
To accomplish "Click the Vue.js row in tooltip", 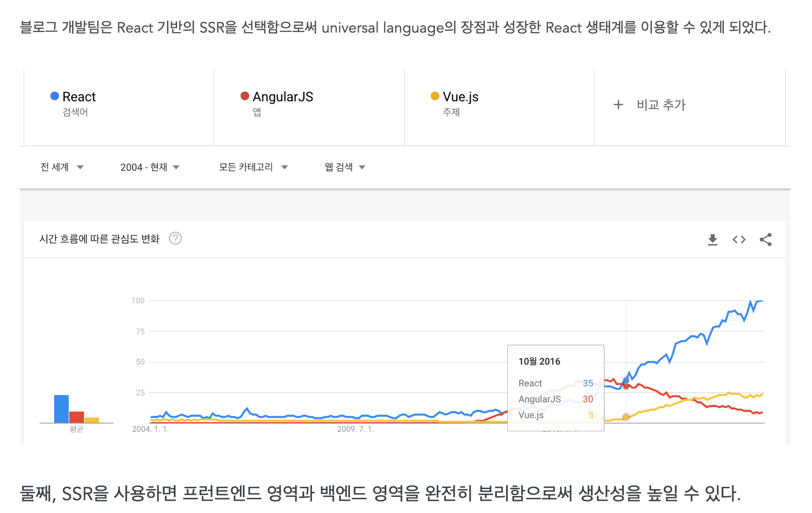I will point(556,415).
